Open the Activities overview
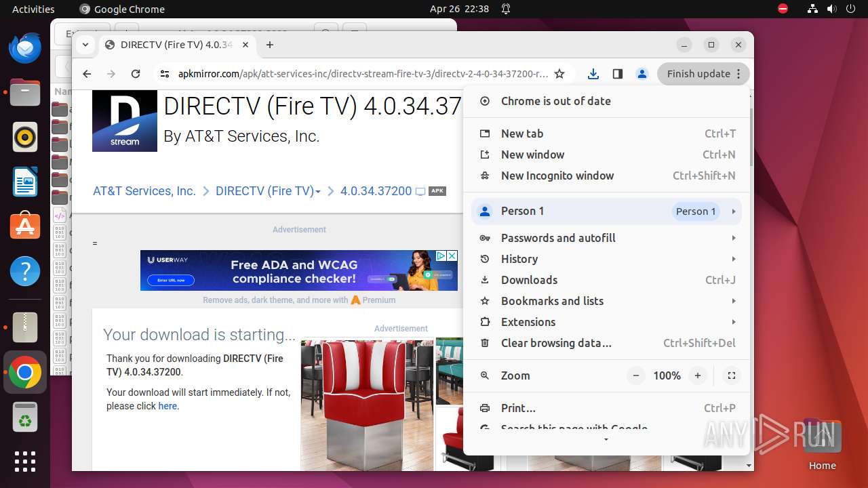The width and height of the screenshot is (868, 488). pyautogui.click(x=33, y=9)
